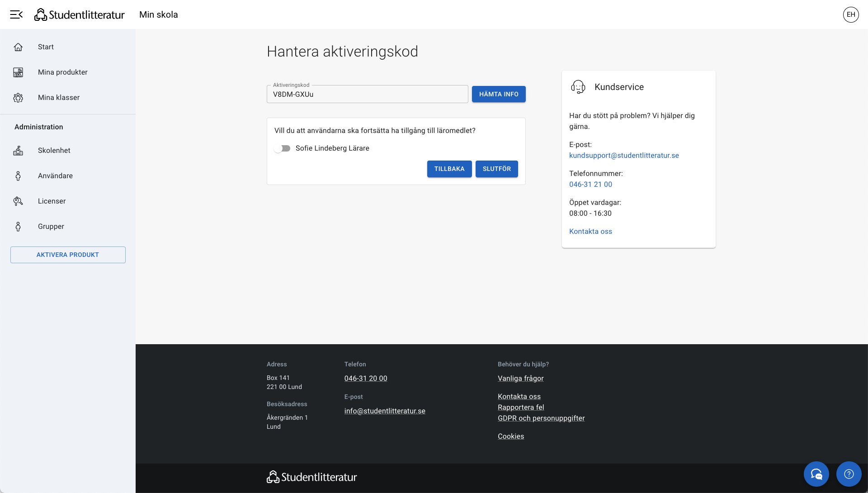This screenshot has width=868, height=493.
Task: Open Vanliga frågor footer link
Action: pos(520,379)
